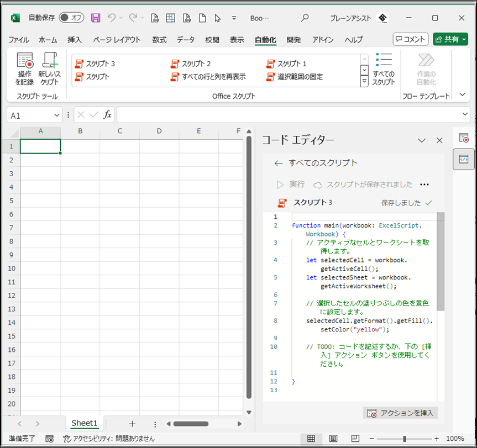
Task: Switch to Normal view in the status bar
Action: pos(311,438)
